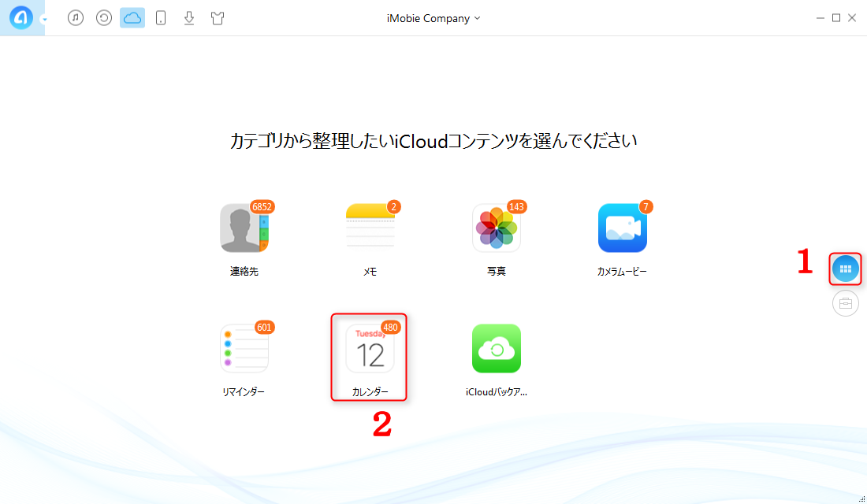Open the iCloudバックアップ green cloud icon
867x504 pixels.
point(496,348)
